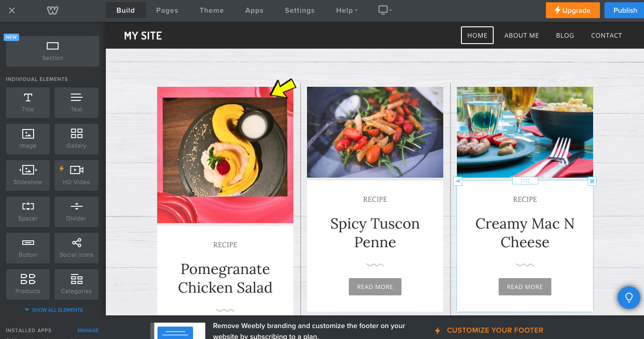Image resolution: width=644 pixels, height=339 pixels.
Task: Close the editor with the X icon
Action: 12,10
